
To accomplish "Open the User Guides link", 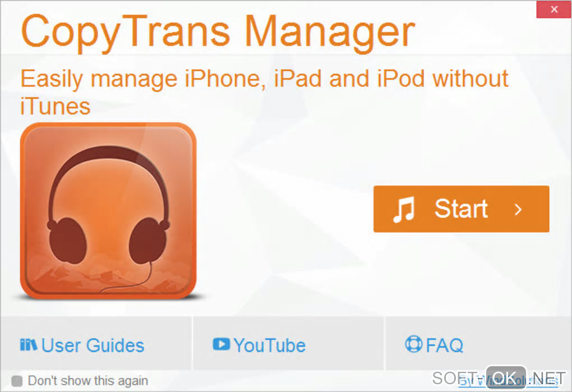I will pyautogui.click(x=93, y=345).
